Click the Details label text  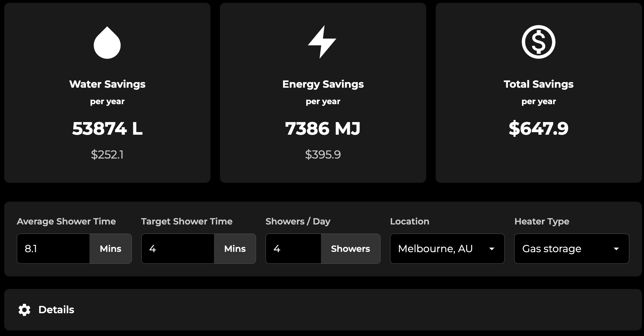(x=56, y=310)
